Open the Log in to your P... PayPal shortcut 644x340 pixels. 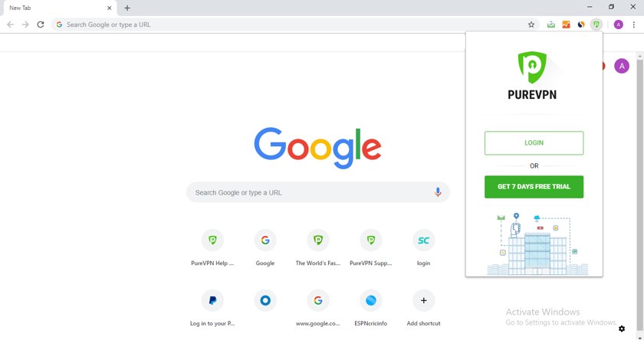point(212,309)
